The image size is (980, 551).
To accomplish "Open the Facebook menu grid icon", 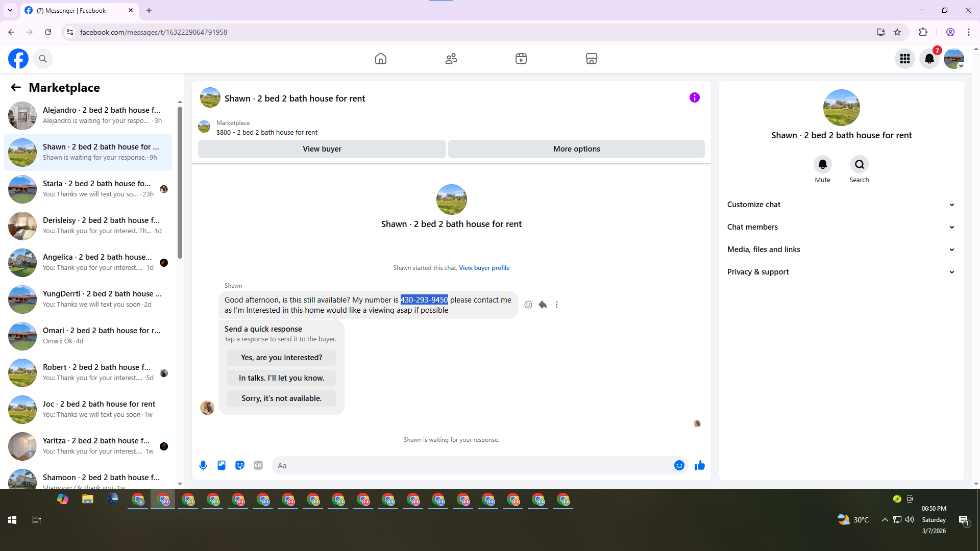I will point(905,59).
